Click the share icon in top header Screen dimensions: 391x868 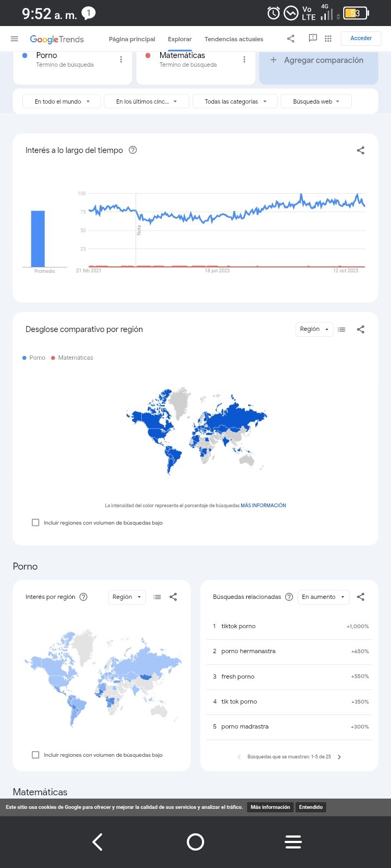point(291,39)
